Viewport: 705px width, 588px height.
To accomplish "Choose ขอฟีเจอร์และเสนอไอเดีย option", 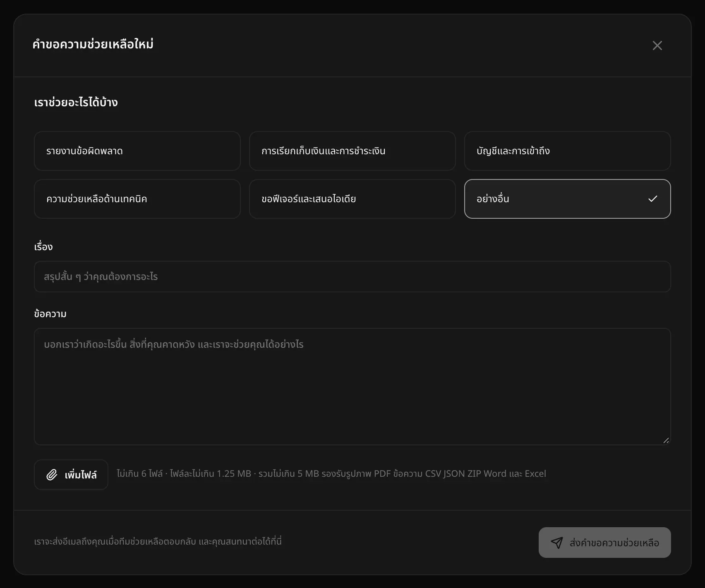I will (352, 199).
